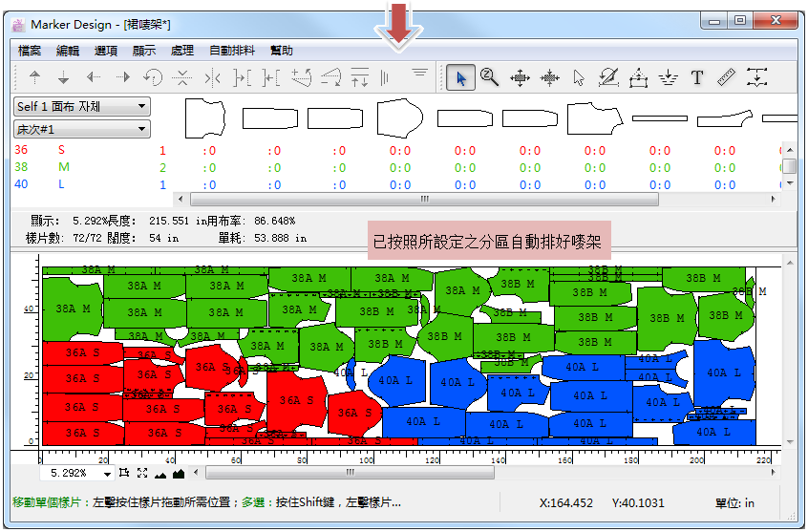The height and width of the screenshot is (532, 808).
Task: Open the Self 1 面布 fabric dropdown
Action: (82, 107)
